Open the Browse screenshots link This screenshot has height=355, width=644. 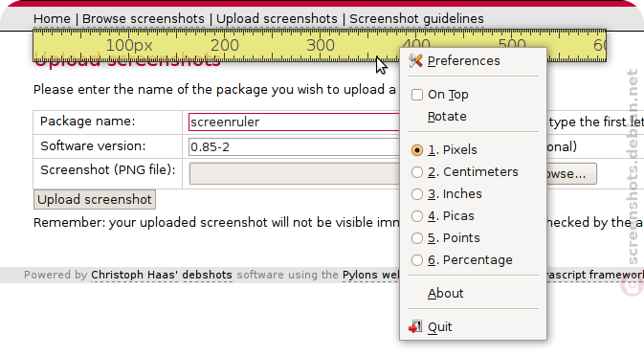pyautogui.click(x=143, y=19)
